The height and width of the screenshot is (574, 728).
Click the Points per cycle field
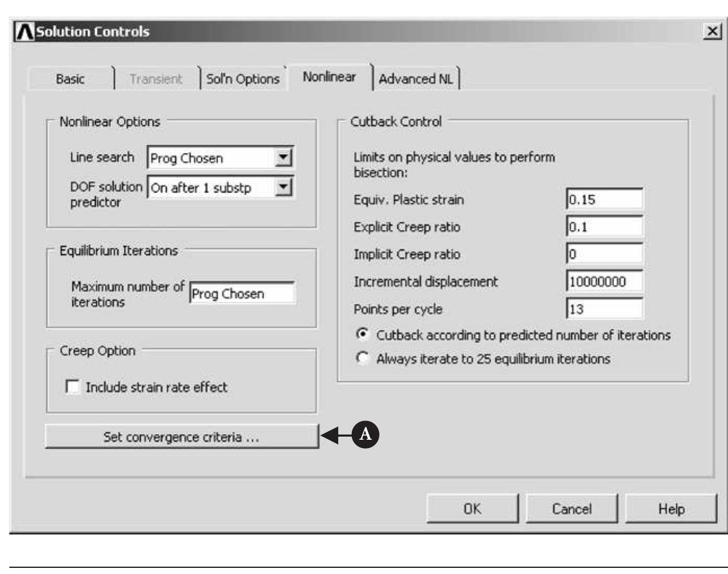point(604,310)
